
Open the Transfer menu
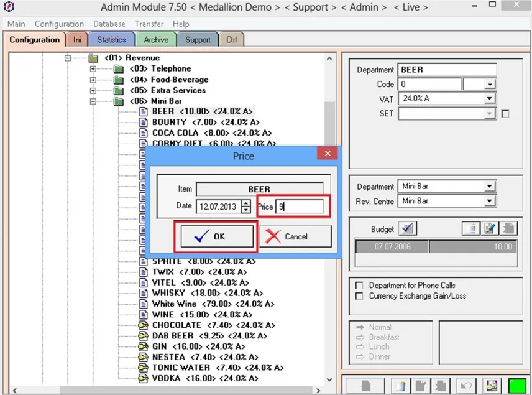click(x=149, y=24)
